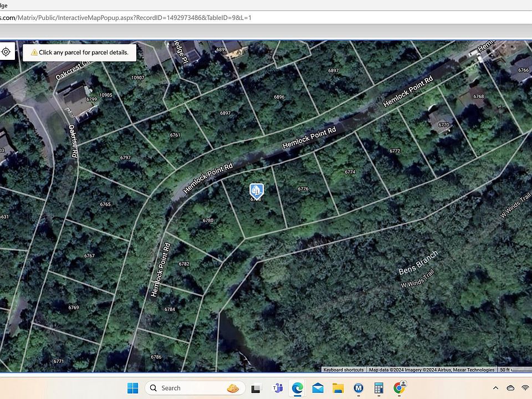Select parcel 6771 at the bottom-left

click(58, 361)
